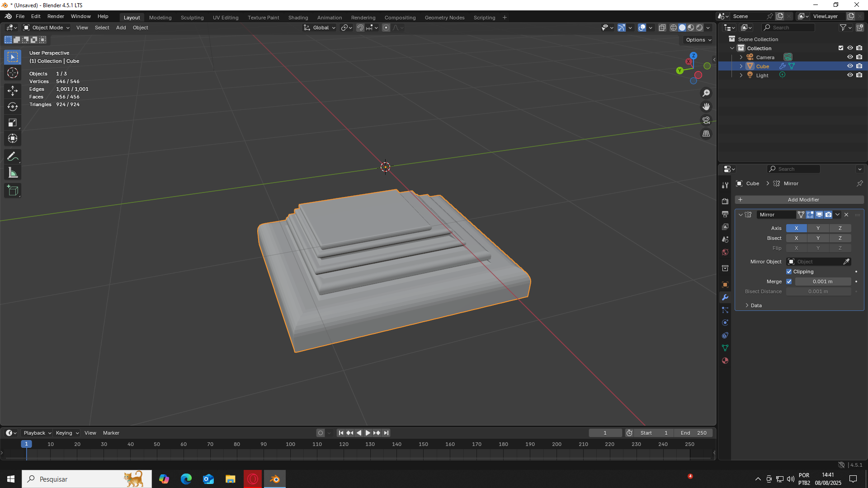The width and height of the screenshot is (868, 488).
Task: Select the Rotate tool
Action: [x=13, y=107]
